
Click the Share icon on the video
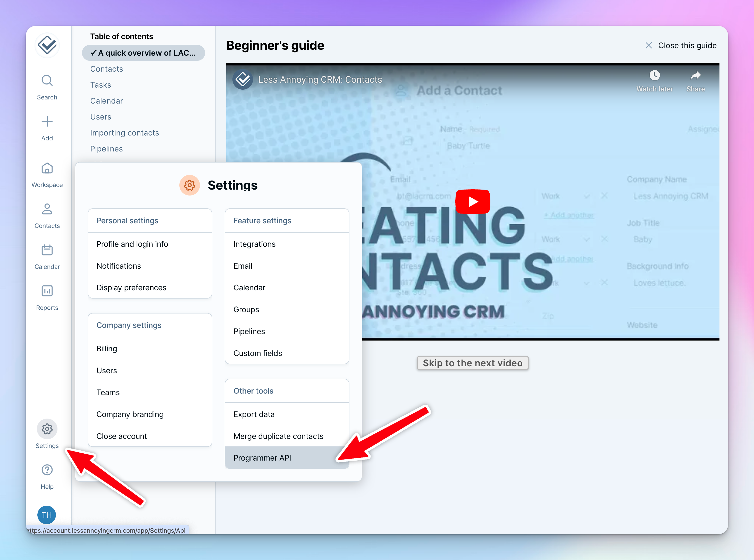pos(695,75)
